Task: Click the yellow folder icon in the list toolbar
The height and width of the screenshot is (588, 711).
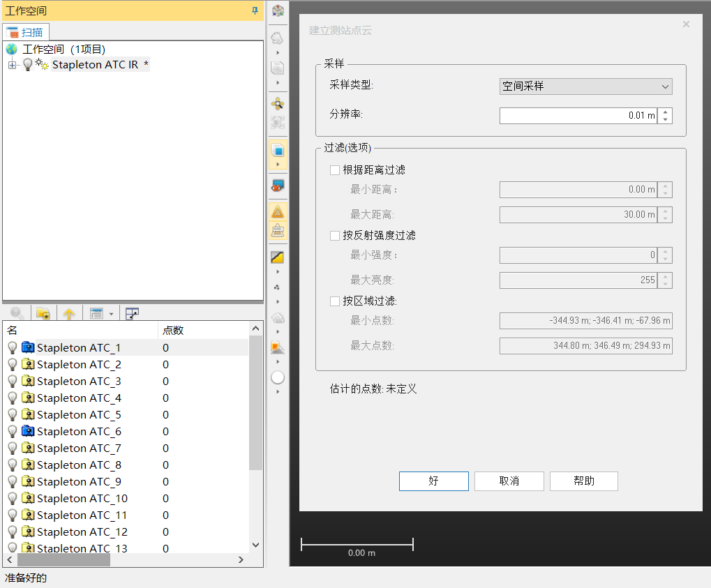Action: click(43, 313)
